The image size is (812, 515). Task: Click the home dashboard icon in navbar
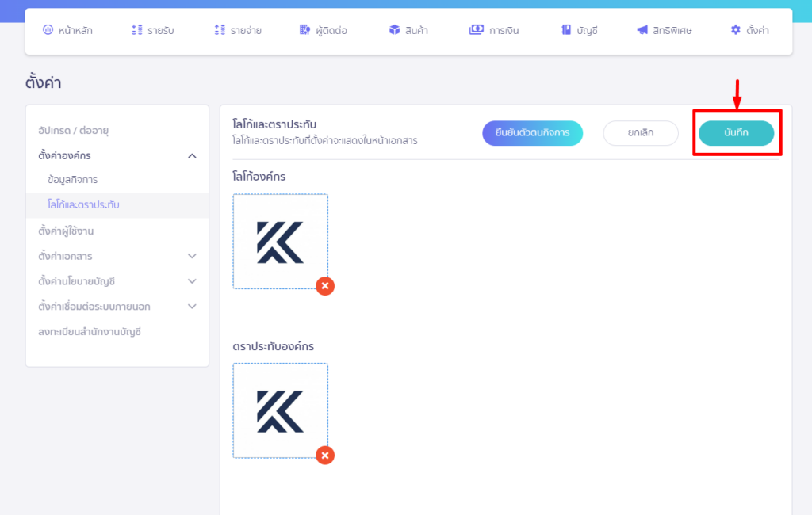48,30
